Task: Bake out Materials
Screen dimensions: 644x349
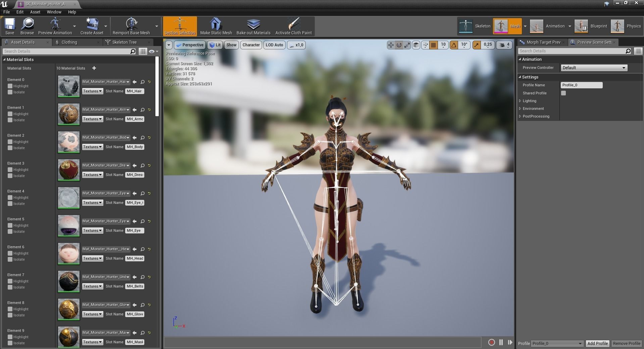Action: coord(253,26)
